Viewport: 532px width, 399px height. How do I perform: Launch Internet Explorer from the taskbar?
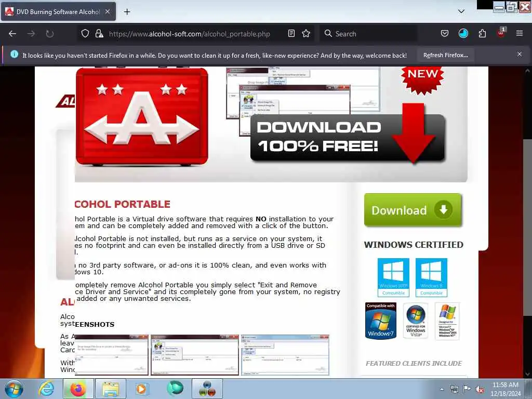pyautogui.click(x=46, y=389)
